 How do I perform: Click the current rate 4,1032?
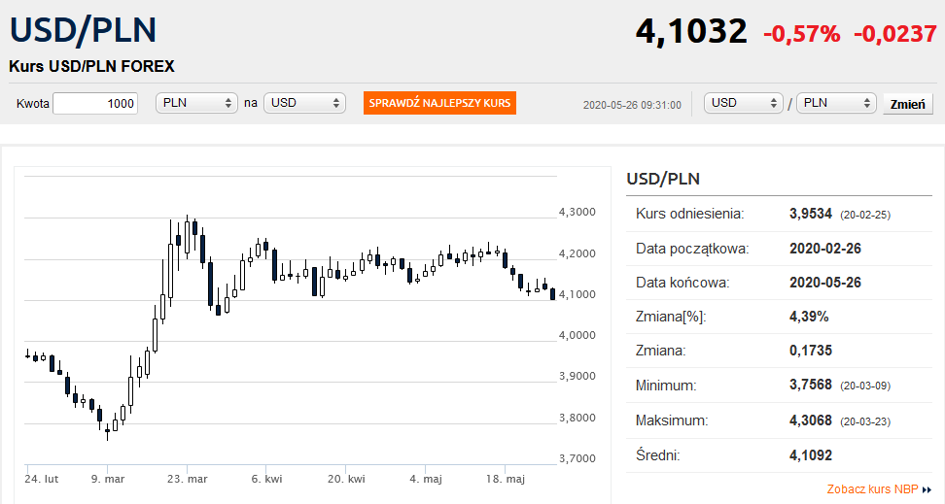coord(691,31)
